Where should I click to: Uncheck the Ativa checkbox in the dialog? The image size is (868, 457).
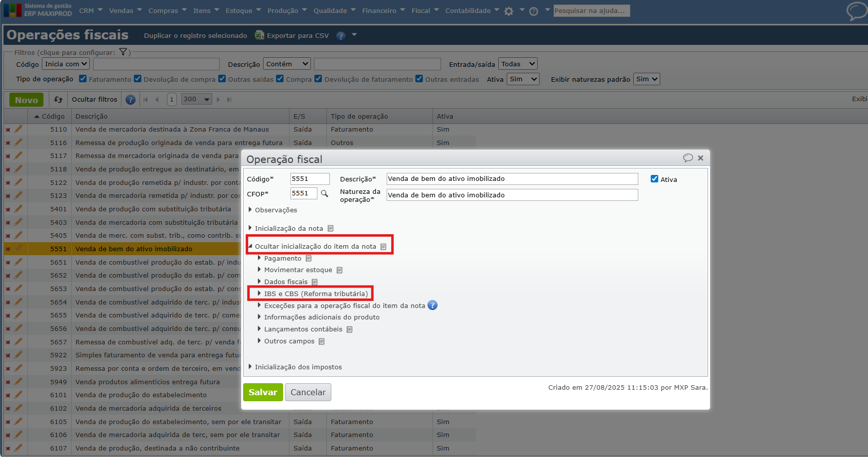coord(654,179)
